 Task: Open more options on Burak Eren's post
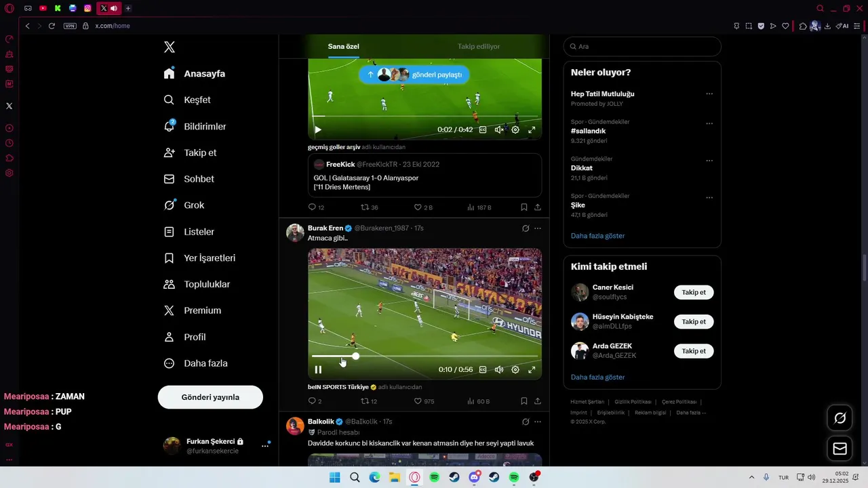[x=538, y=228]
